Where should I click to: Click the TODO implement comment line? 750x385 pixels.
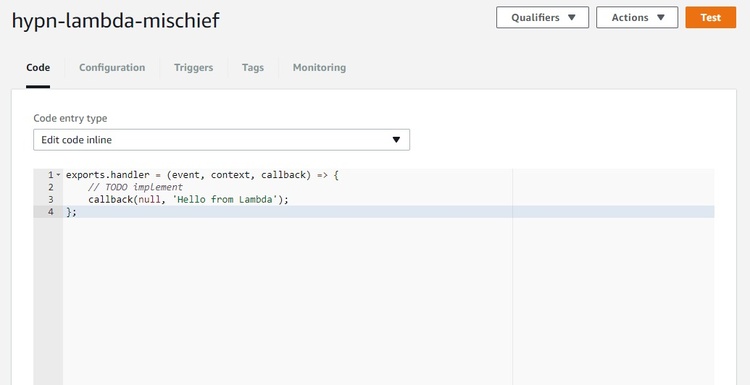pyautogui.click(x=135, y=187)
